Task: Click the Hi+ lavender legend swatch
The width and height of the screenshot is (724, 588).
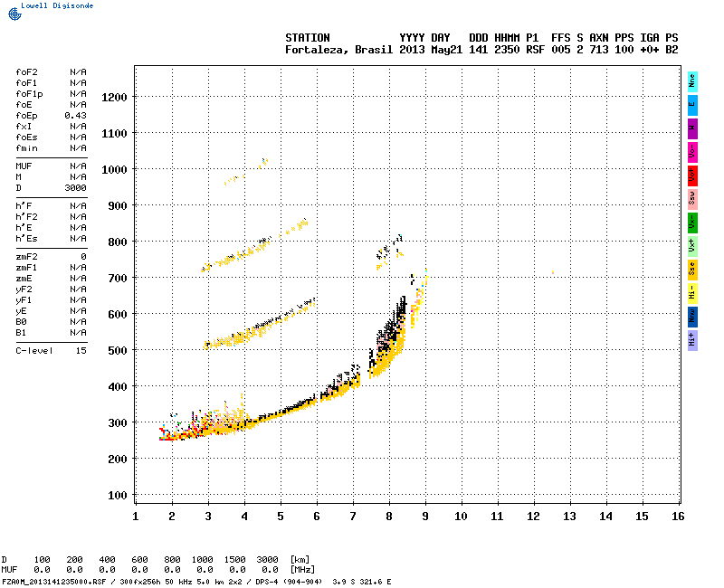Action: click(x=692, y=340)
